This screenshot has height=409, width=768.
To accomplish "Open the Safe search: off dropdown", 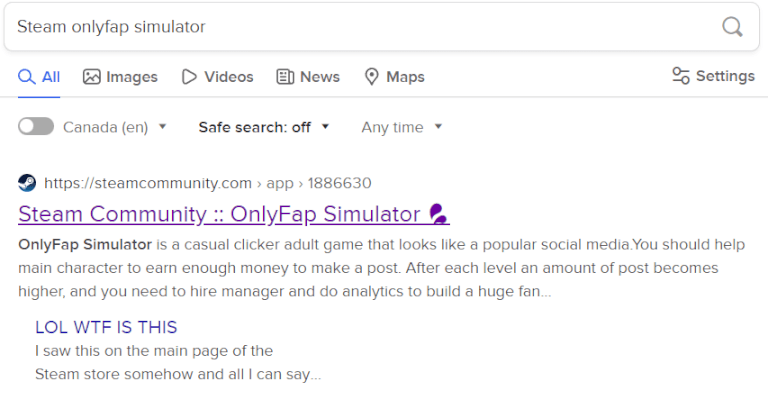I will coord(264,127).
